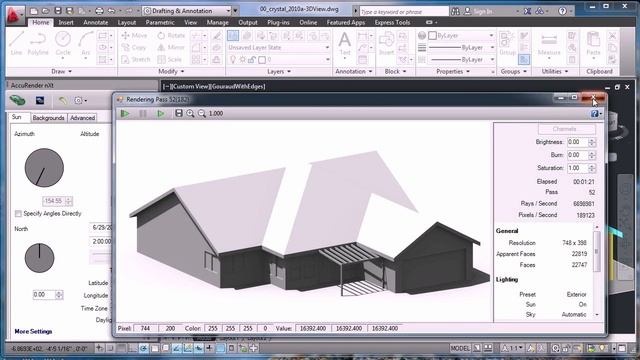This screenshot has height=360, width=640.
Task: Switch to the Annotate ribbon tab
Action: (96, 22)
